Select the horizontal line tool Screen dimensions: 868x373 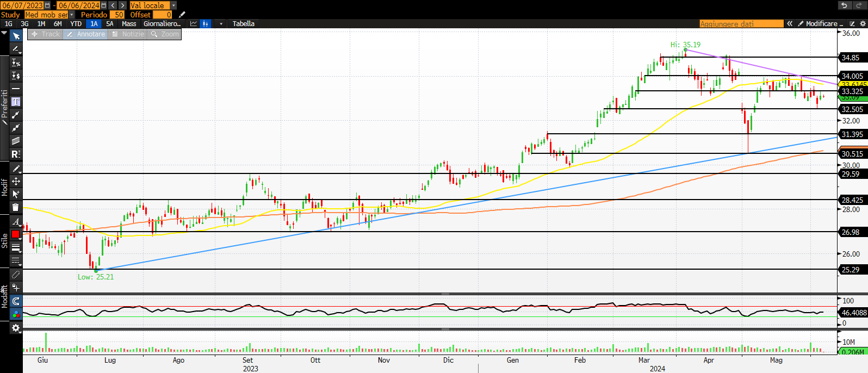16,89
